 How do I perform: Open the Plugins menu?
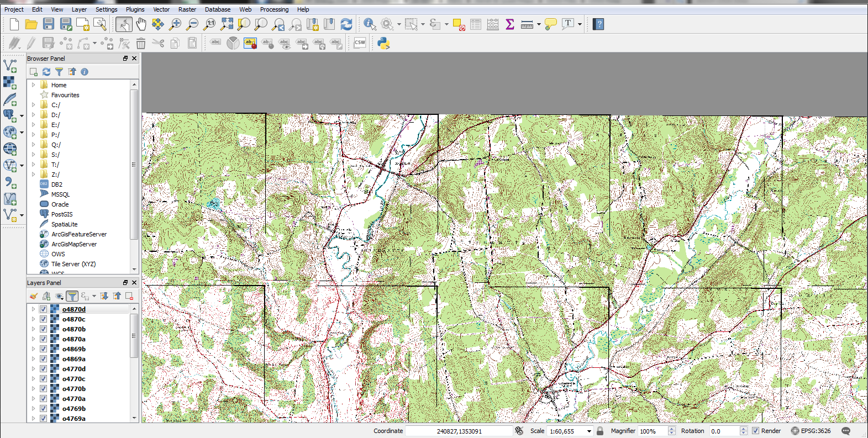point(135,9)
